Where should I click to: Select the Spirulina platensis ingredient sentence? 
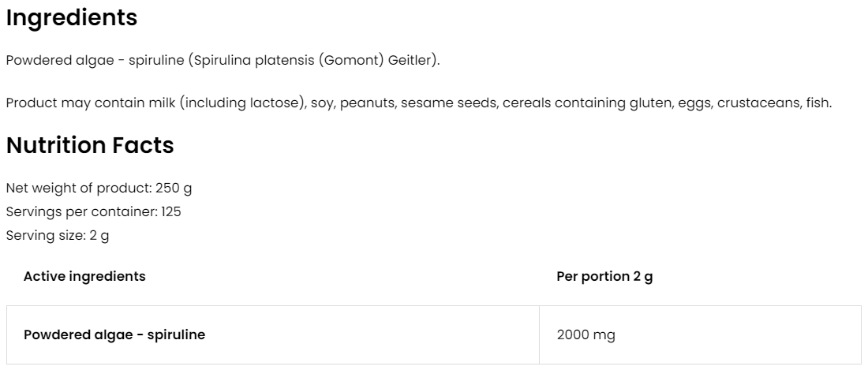click(x=222, y=61)
